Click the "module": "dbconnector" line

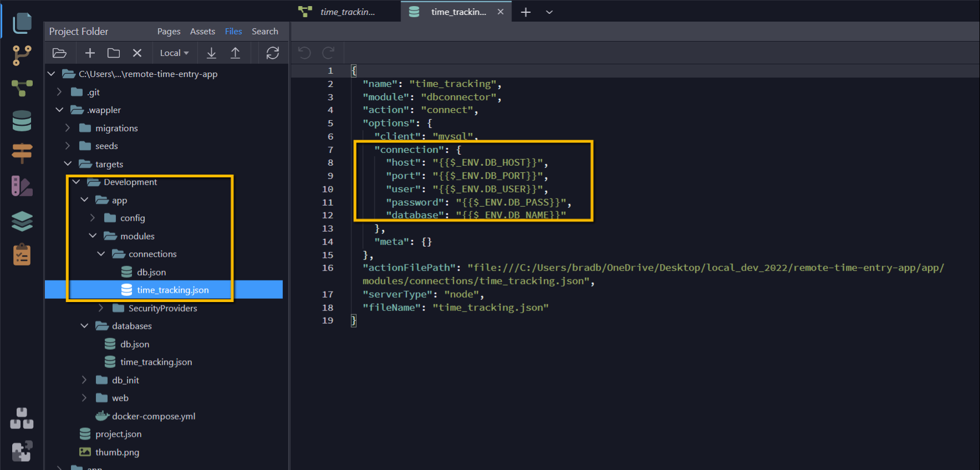pos(432,97)
